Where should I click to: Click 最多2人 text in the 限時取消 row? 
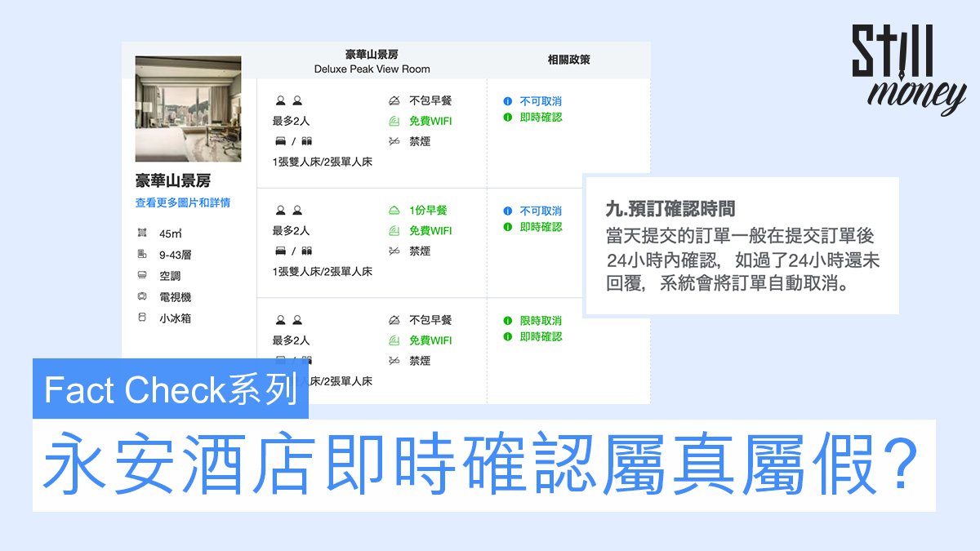pos(291,340)
